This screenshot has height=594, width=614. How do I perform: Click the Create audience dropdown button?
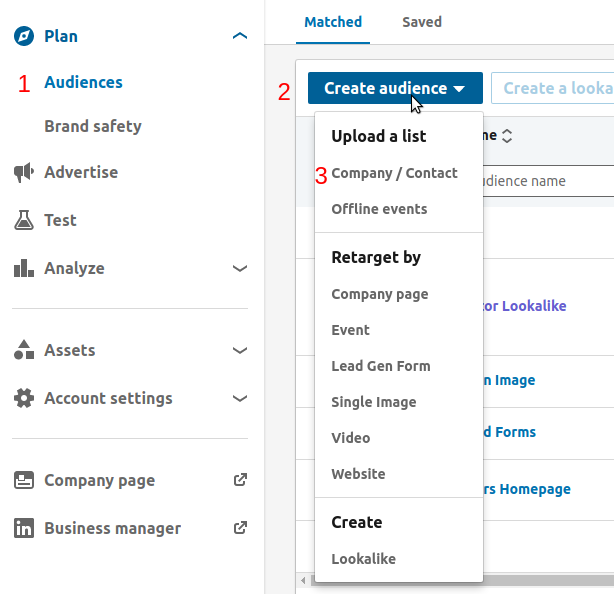point(395,88)
